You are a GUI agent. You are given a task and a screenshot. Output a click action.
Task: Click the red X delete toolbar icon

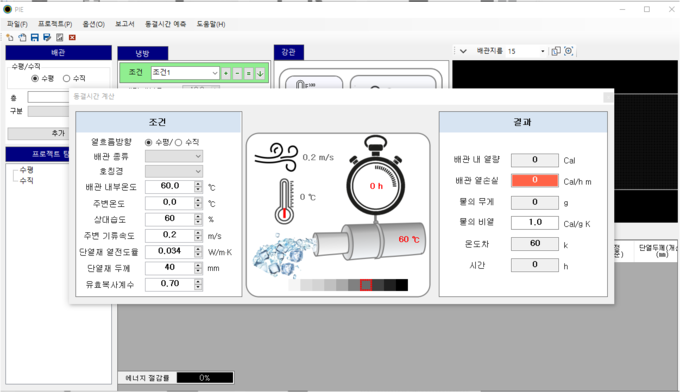(x=72, y=38)
